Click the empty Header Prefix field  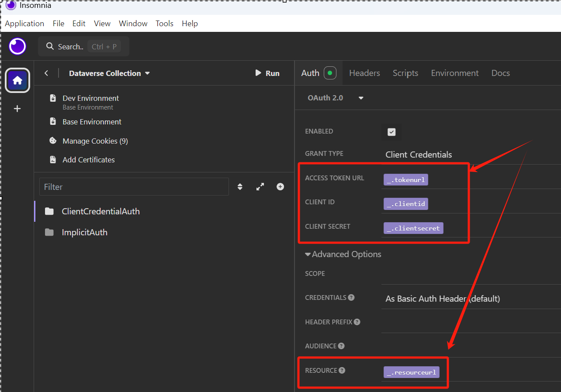pyautogui.click(x=471, y=323)
